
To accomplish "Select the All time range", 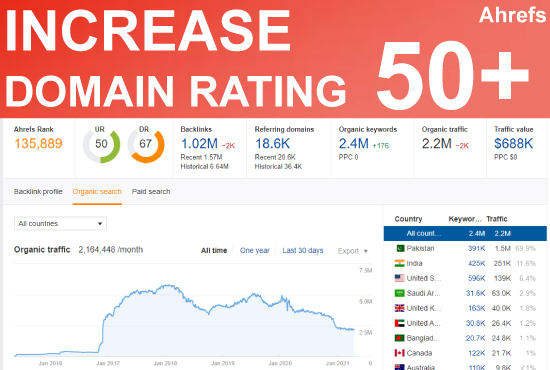I will click(214, 250).
